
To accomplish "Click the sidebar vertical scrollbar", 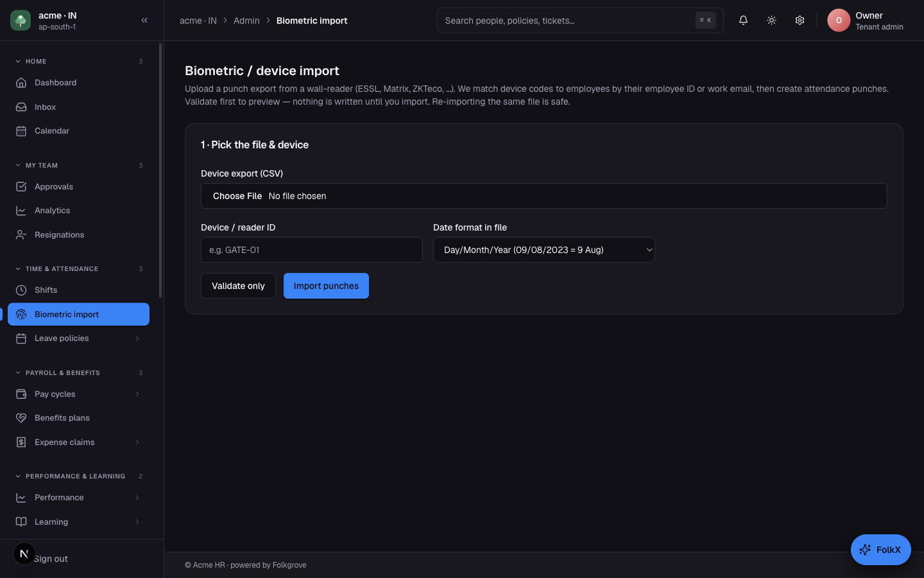I will (x=160, y=170).
